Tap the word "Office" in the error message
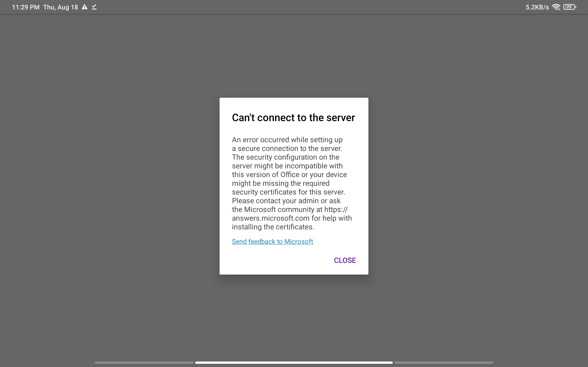The height and width of the screenshot is (367, 588). (290, 175)
